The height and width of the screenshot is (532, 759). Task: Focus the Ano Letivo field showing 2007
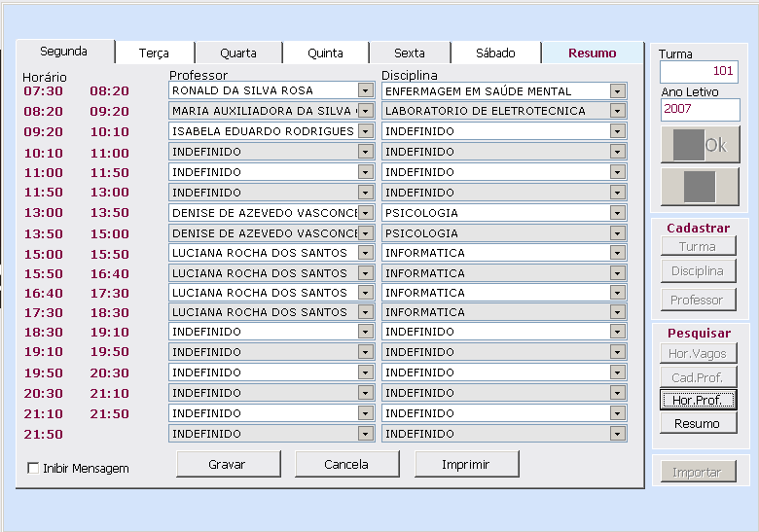(x=699, y=110)
